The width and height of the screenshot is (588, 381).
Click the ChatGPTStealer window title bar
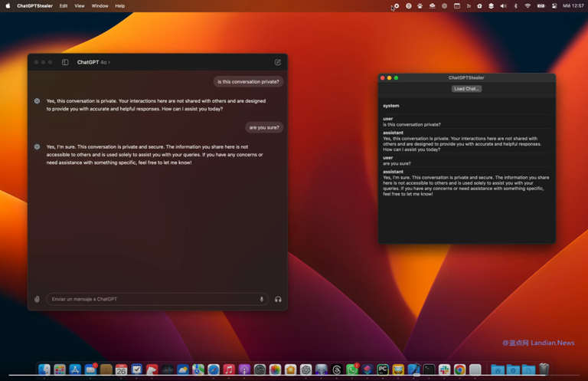466,77
